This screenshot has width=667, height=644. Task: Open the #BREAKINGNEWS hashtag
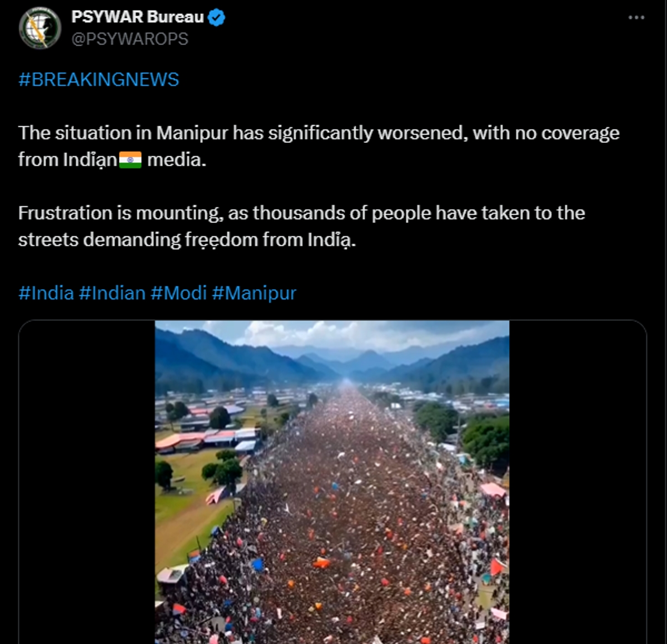point(99,80)
